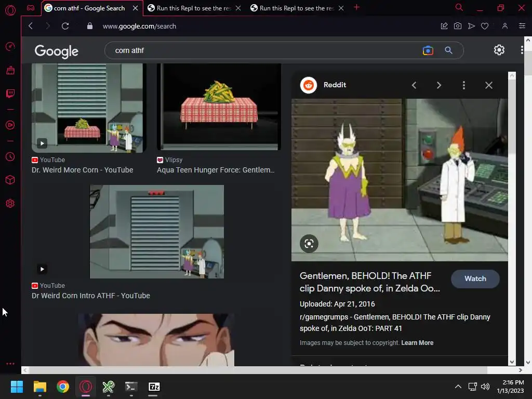
Task: Open sidebar three-dots setup menu
Action: [10, 363]
